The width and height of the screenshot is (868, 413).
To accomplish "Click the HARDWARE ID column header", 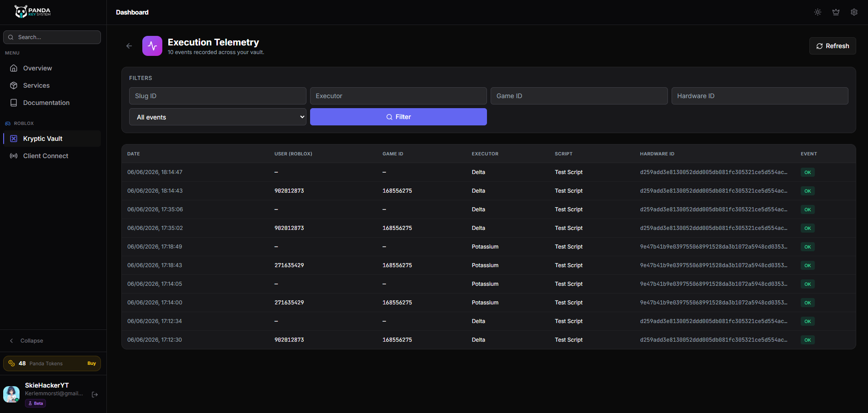I will [657, 154].
